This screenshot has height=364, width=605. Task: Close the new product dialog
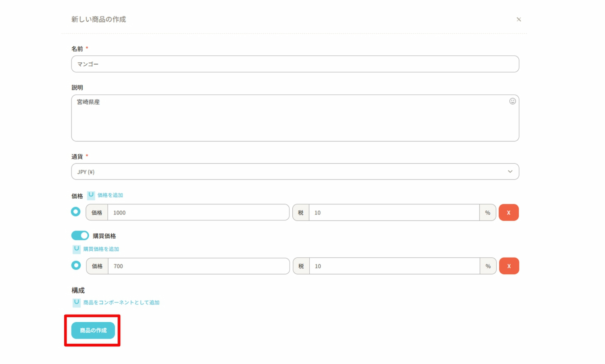point(519,19)
